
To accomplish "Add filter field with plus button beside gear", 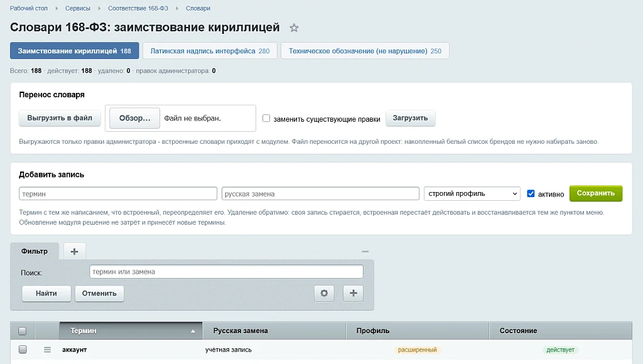I will [x=353, y=293].
